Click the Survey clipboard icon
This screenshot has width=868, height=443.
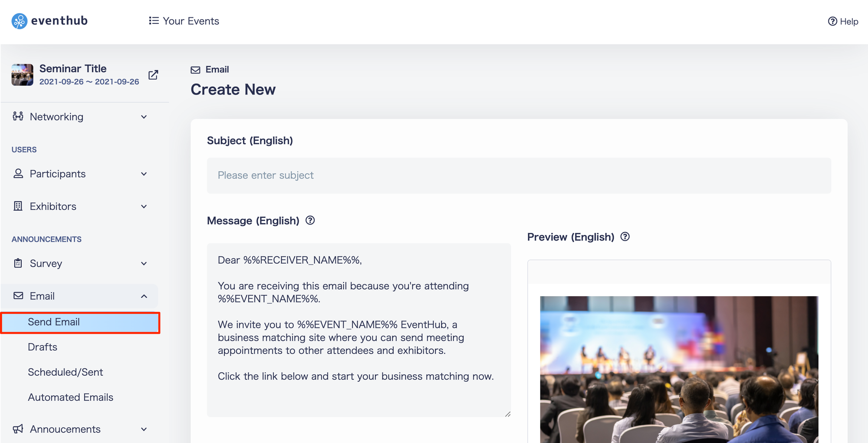pos(18,263)
